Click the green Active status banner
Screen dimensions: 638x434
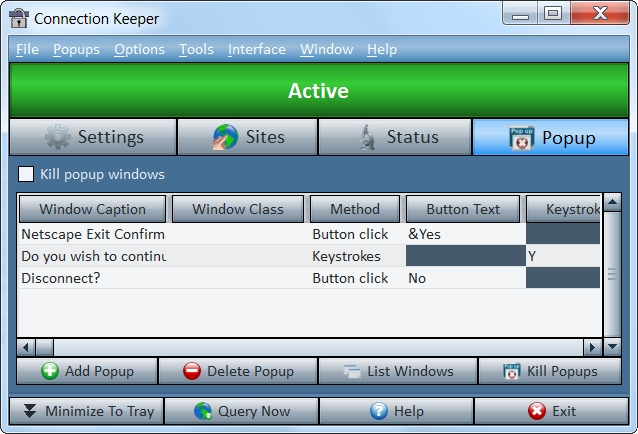click(319, 90)
